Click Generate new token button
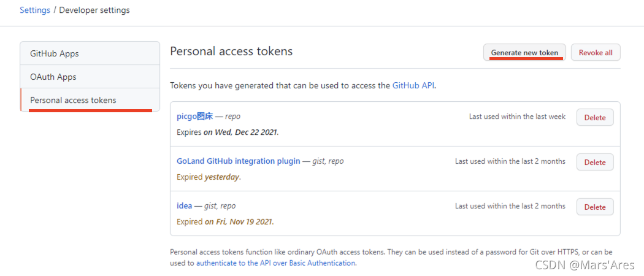 coord(524,53)
